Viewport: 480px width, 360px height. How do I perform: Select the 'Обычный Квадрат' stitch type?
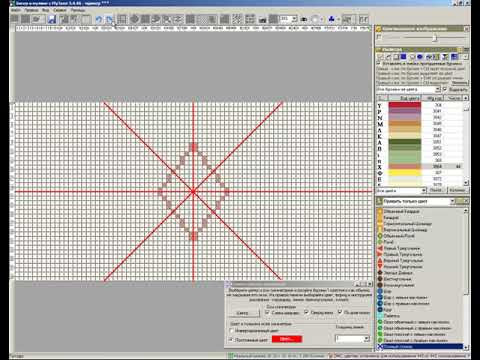click(x=398, y=211)
